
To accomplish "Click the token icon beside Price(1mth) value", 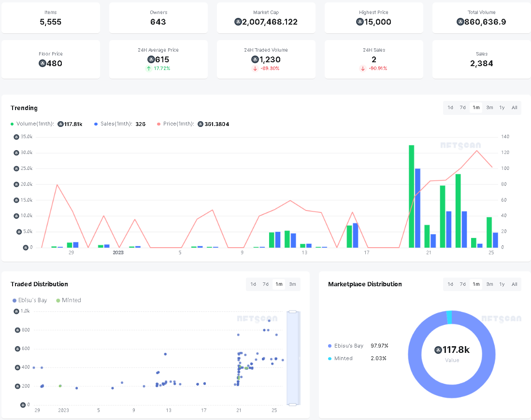I will coord(200,124).
